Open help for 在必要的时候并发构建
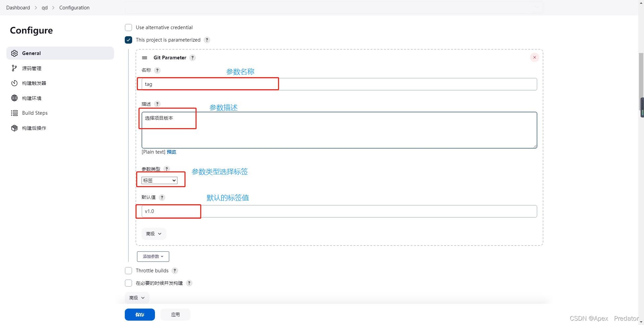Viewport: 644px width, 325px height. coord(189,283)
